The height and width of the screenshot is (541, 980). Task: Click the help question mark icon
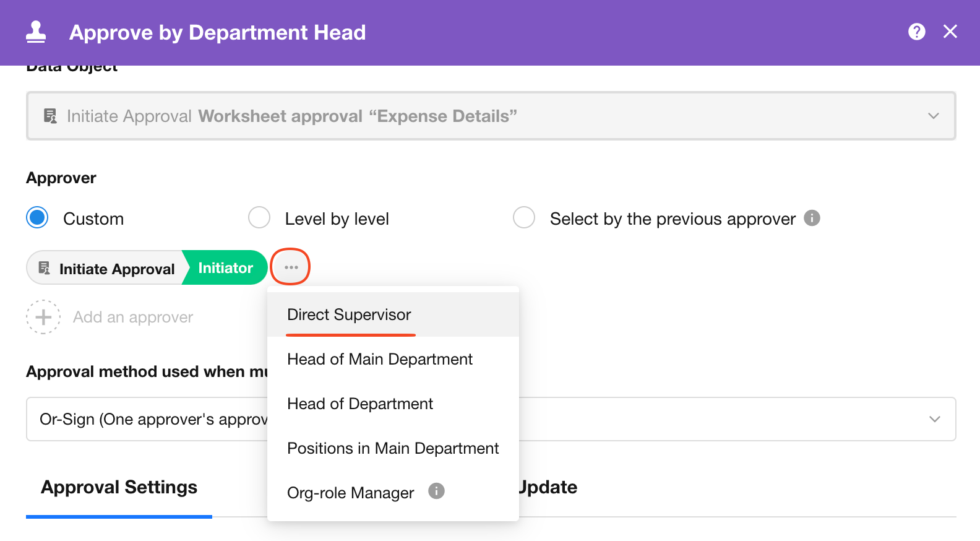(x=916, y=32)
